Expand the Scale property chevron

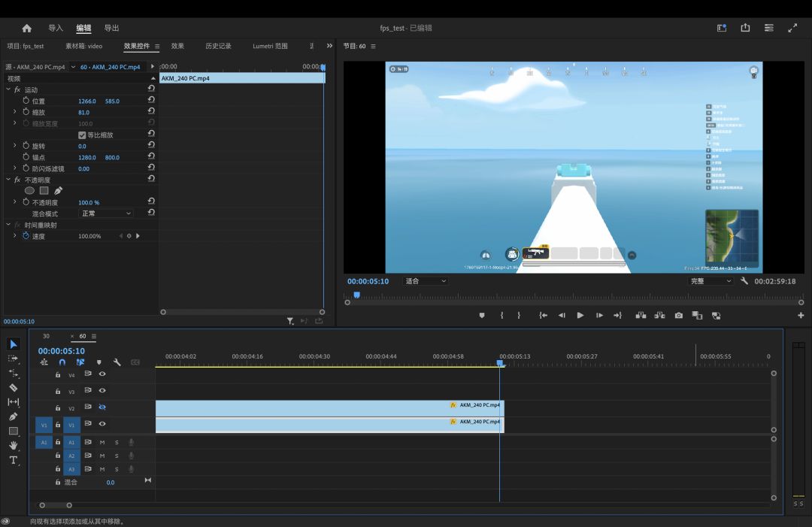tap(14, 112)
